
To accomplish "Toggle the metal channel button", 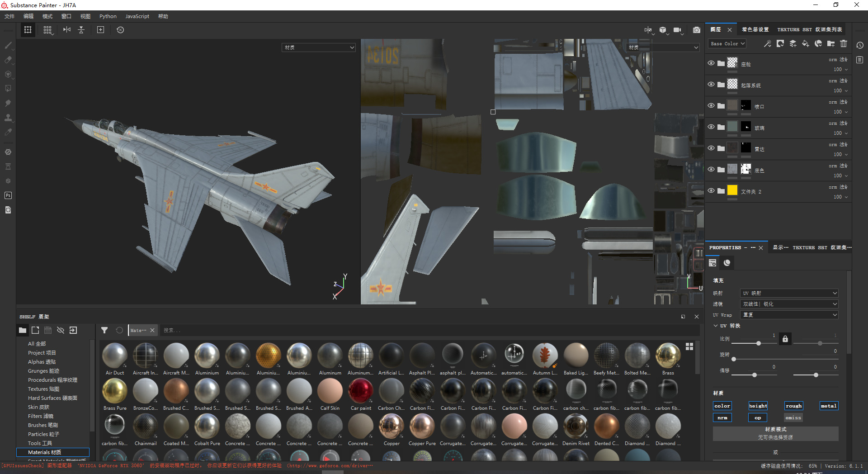I will coord(829,406).
